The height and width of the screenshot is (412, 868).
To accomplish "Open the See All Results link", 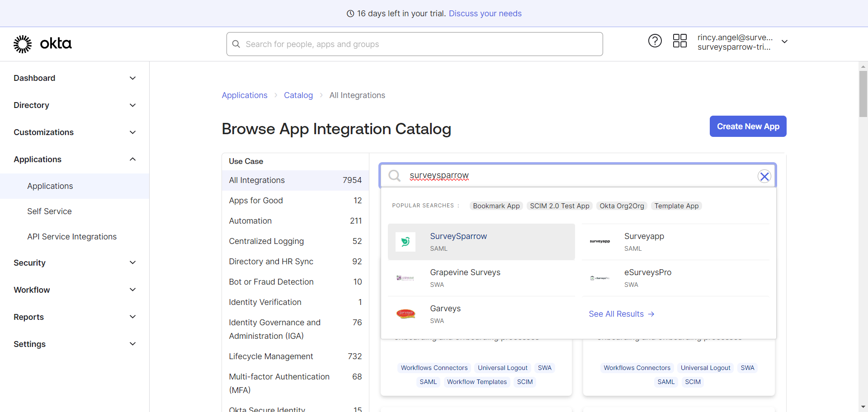I will click(621, 314).
